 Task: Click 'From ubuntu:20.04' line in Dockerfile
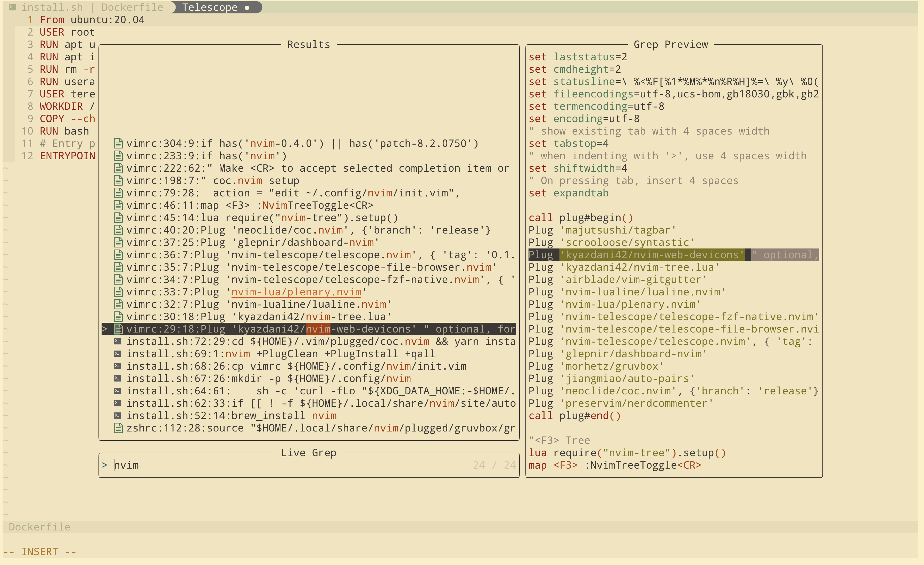point(92,20)
